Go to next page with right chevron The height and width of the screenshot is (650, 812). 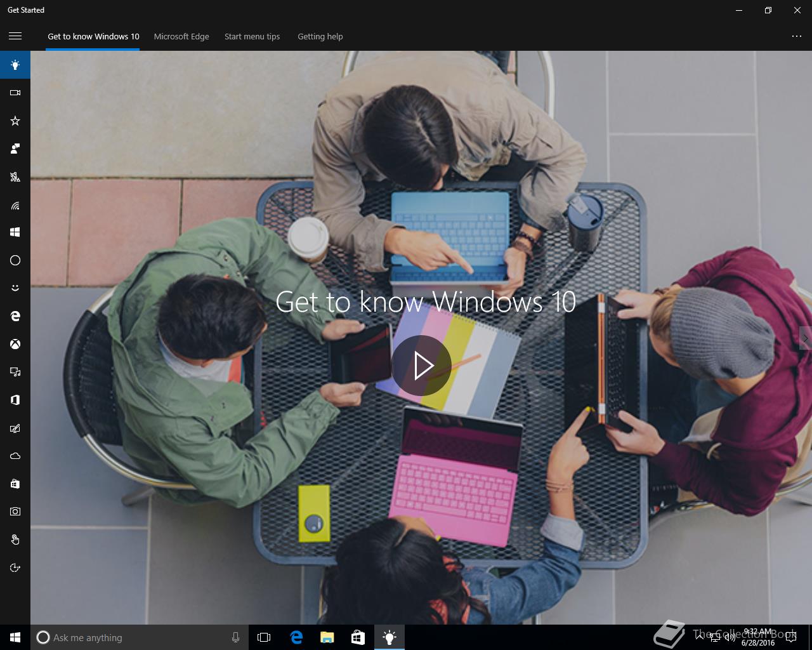(x=806, y=338)
